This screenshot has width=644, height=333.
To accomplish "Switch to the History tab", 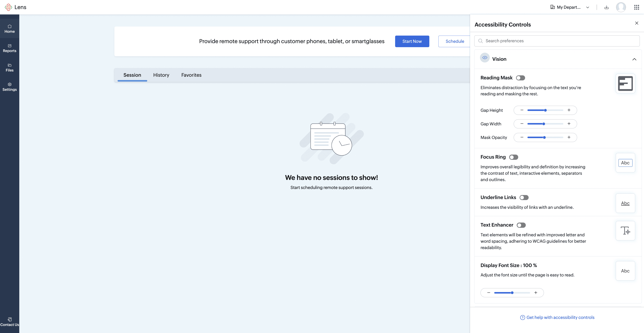I will click(161, 75).
